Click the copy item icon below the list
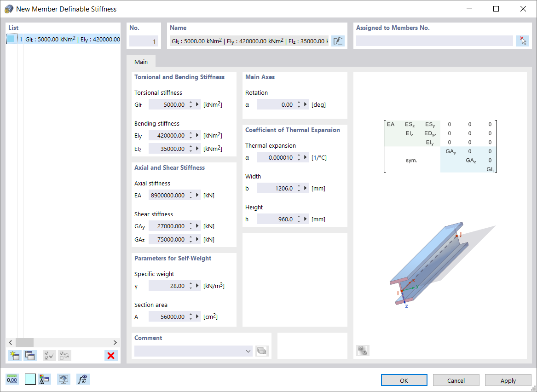This screenshot has width=537, height=392. pyautogui.click(x=30, y=356)
